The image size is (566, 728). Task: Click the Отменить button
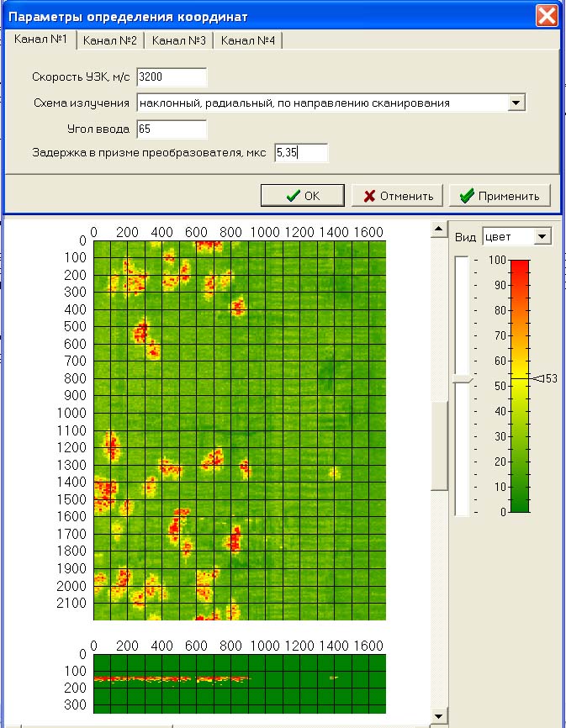398,196
